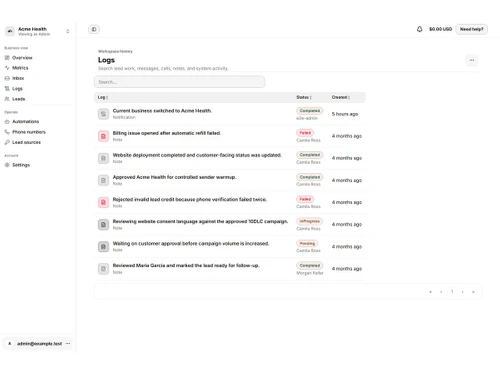
Task: Click the Overview sidebar icon
Action: 7,58
